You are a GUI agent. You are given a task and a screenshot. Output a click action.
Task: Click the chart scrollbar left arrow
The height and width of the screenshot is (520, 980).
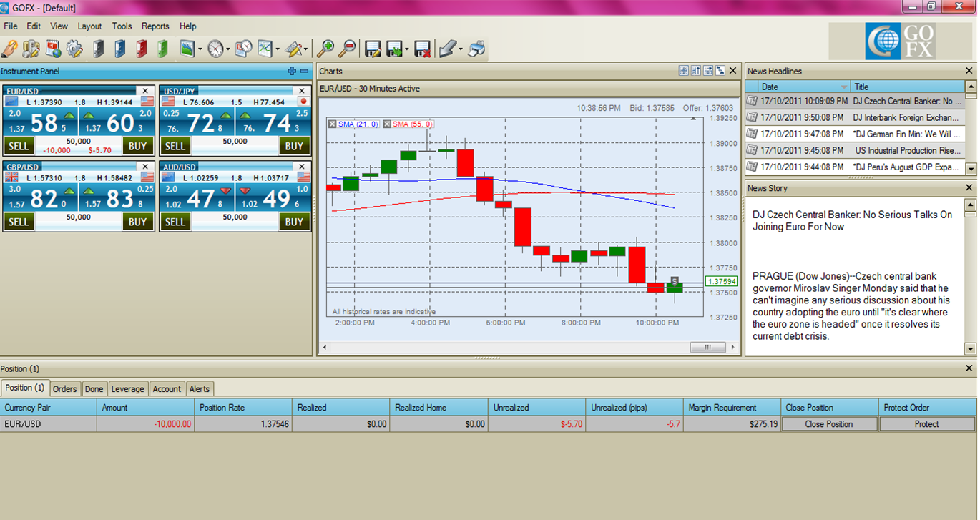pos(324,348)
